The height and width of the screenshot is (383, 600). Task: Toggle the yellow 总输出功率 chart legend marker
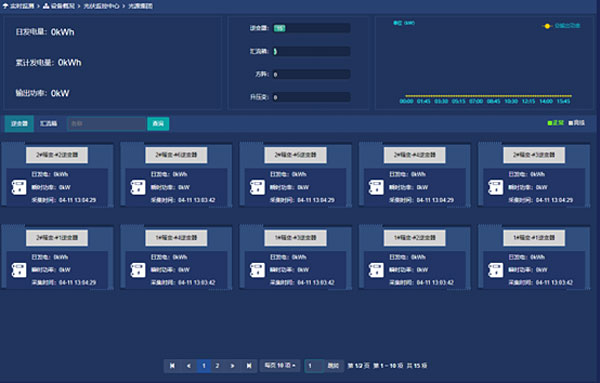click(547, 26)
